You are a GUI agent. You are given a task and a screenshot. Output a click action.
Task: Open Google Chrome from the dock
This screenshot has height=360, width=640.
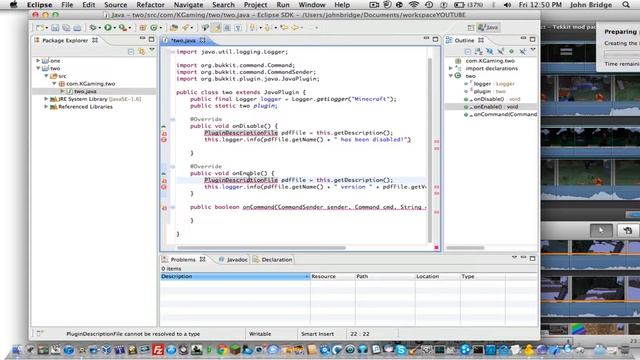(222, 350)
